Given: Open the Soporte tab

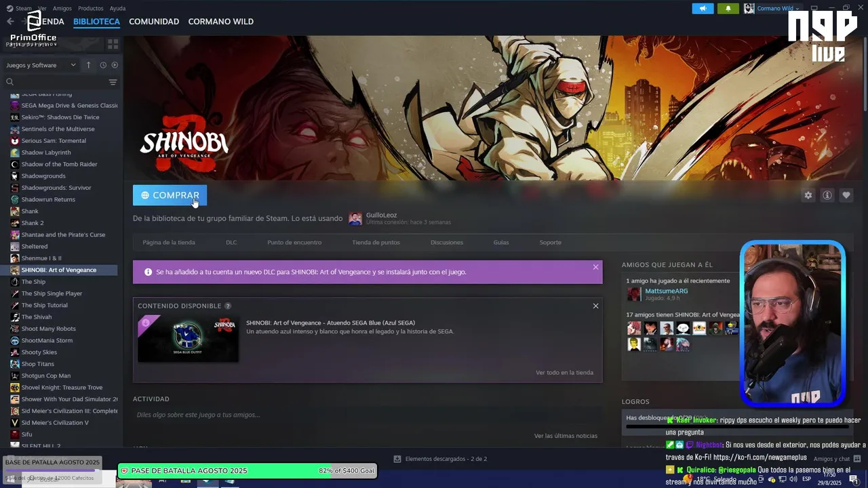Looking at the screenshot, I should [551, 242].
